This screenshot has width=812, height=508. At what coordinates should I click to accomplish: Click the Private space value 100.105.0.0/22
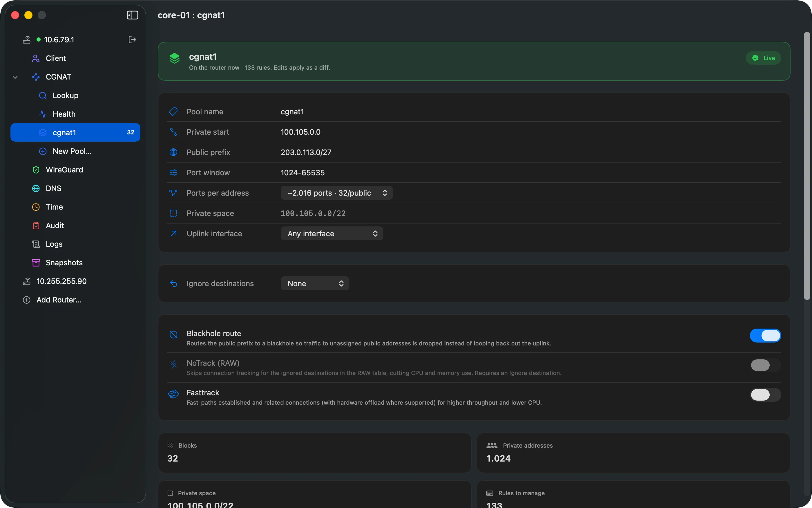coord(313,213)
